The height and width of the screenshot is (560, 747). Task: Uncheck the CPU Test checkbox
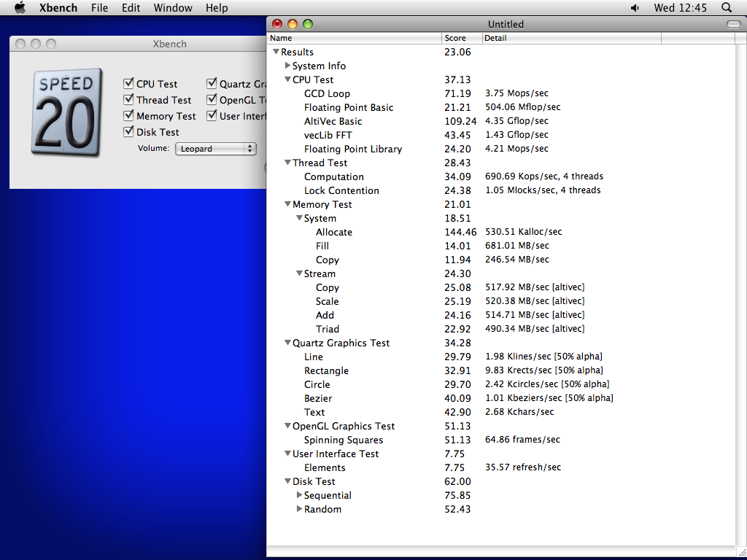(128, 83)
